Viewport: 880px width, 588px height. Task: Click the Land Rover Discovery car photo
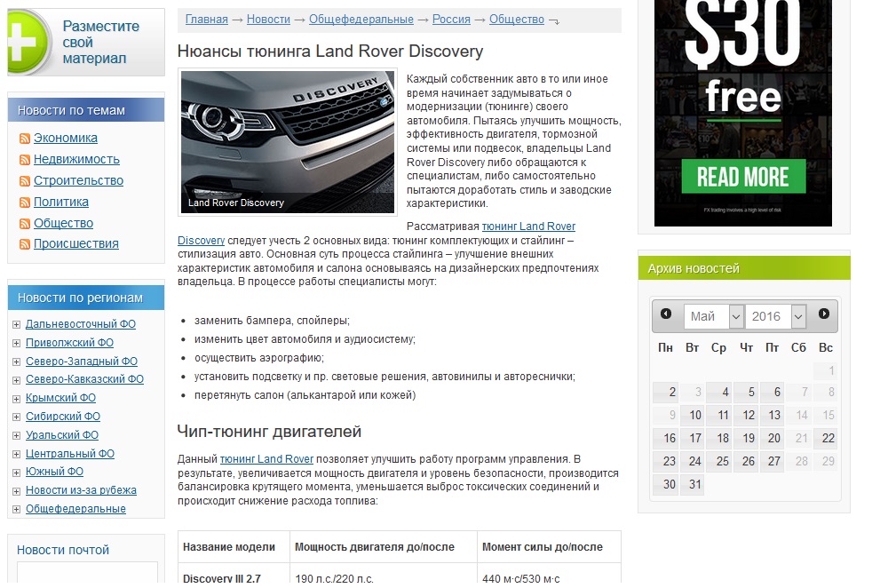(288, 141)
